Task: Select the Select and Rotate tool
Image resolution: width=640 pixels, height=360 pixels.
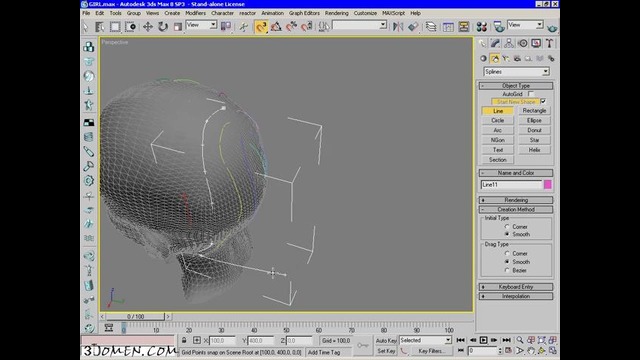Action: tap(163, 27)
